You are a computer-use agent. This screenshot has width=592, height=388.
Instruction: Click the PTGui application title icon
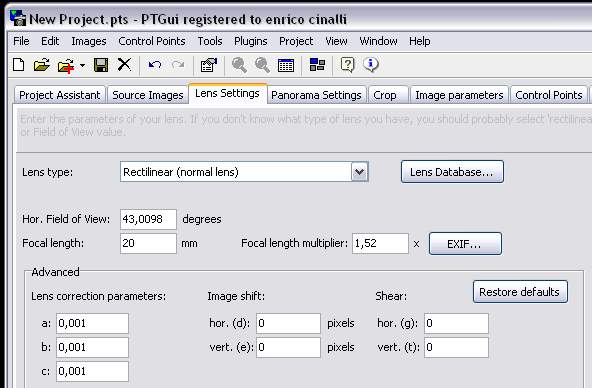pyautogui.click(x=17, y=18)
